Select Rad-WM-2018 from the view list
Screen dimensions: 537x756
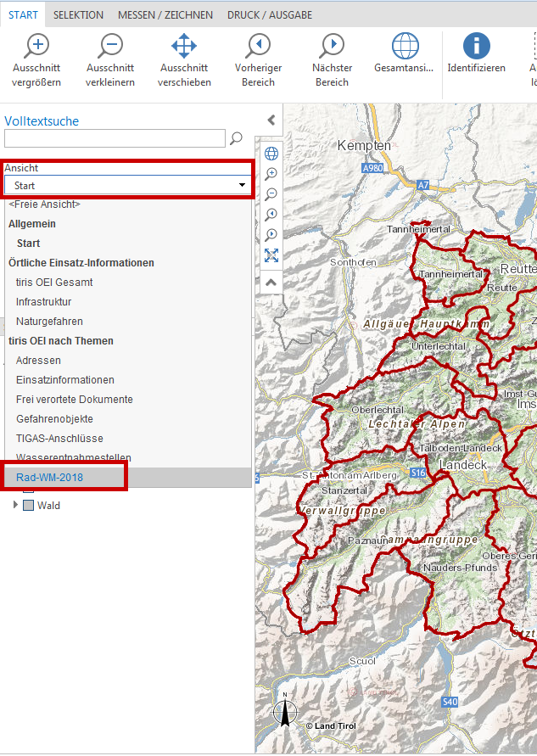pyautogui.click(x=56, y=478)
